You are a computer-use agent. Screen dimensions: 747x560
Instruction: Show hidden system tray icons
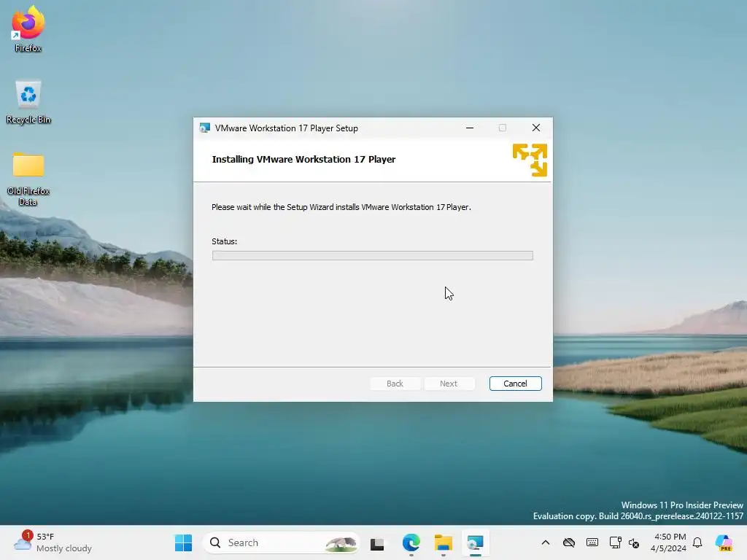546,542
